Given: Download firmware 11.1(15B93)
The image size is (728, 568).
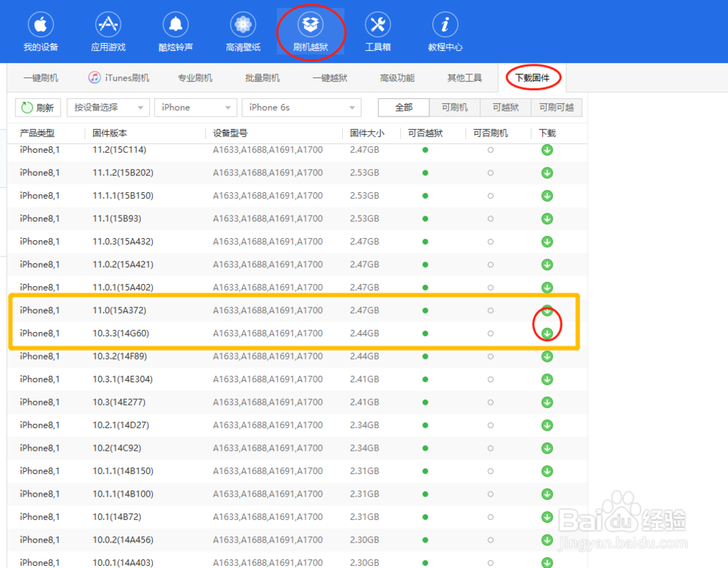Looking at the screenshot, I should pos(547,218).
